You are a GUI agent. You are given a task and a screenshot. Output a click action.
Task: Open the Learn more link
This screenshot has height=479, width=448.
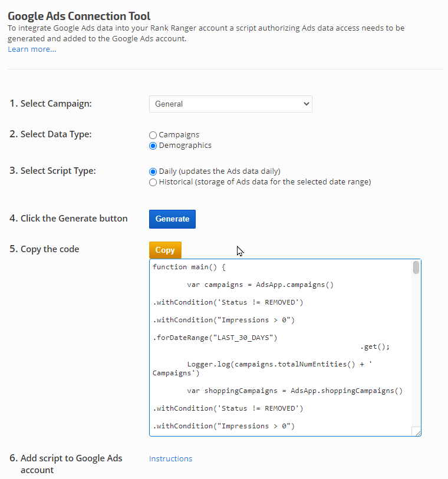[32, 49]
